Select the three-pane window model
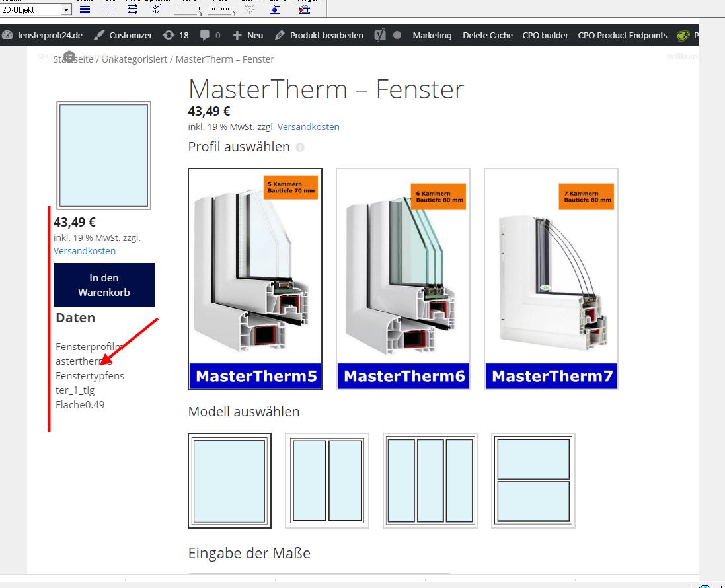Screen dimensions: 725x588 pyautogui.click(x=430, y=481)
